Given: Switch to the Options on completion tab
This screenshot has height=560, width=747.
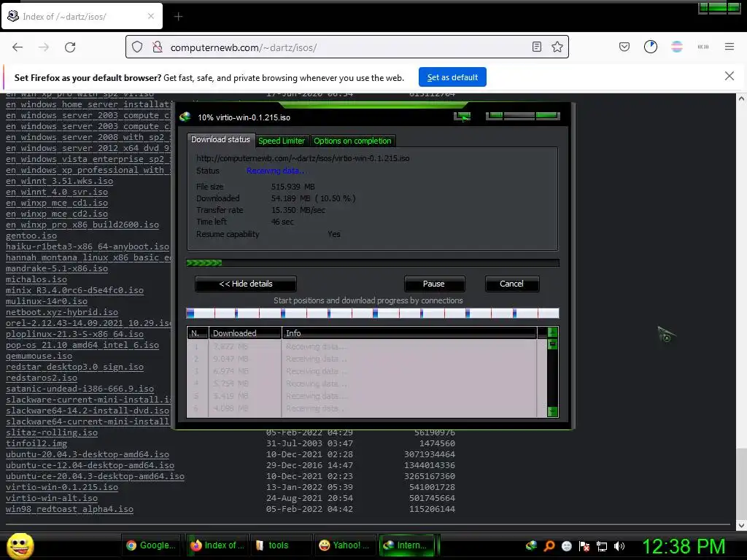Looking at the screenshot, I should coord(352,141).
